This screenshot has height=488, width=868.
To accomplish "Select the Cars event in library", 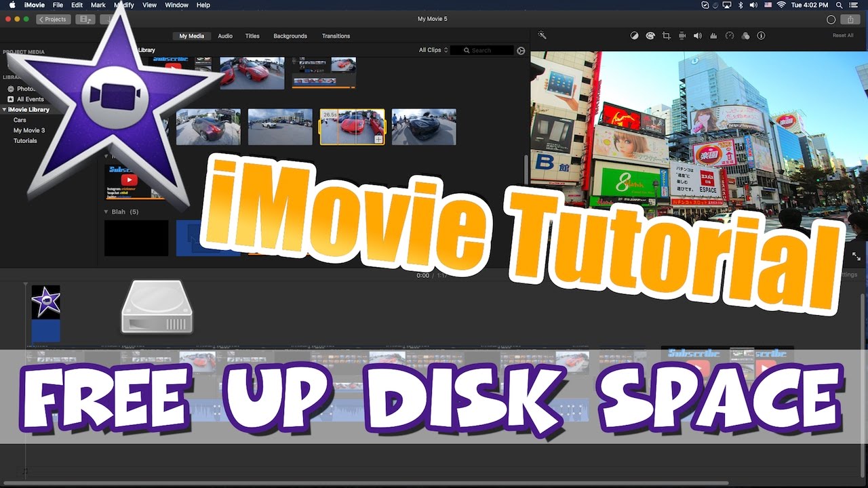I will 20,120.
